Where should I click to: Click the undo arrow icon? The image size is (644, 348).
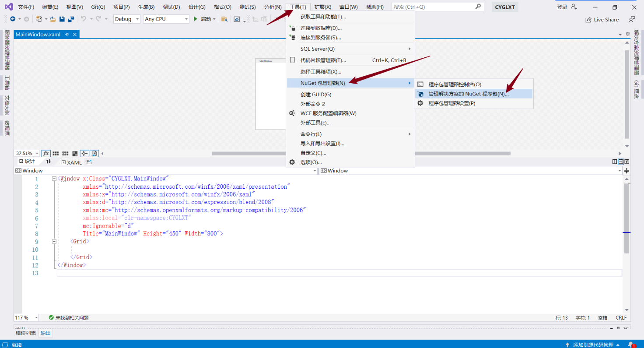click(x=83, y=19)
